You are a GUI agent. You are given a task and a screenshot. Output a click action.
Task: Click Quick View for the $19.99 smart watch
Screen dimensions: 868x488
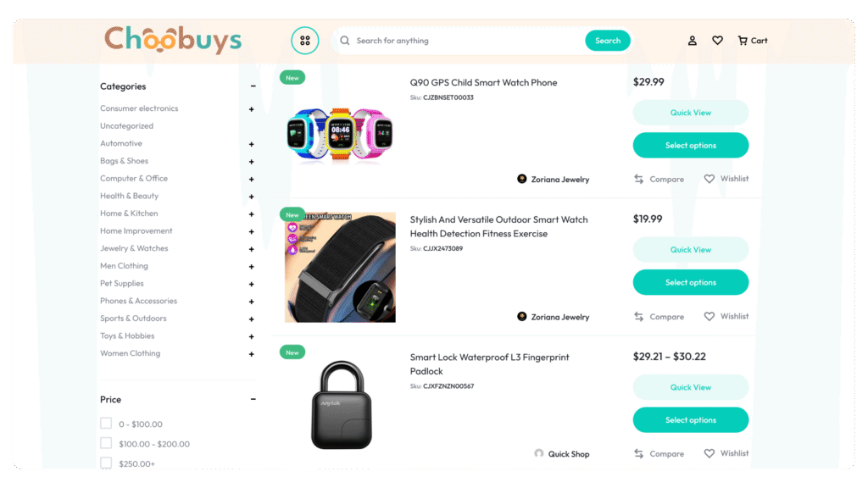[x=690, y=250]
